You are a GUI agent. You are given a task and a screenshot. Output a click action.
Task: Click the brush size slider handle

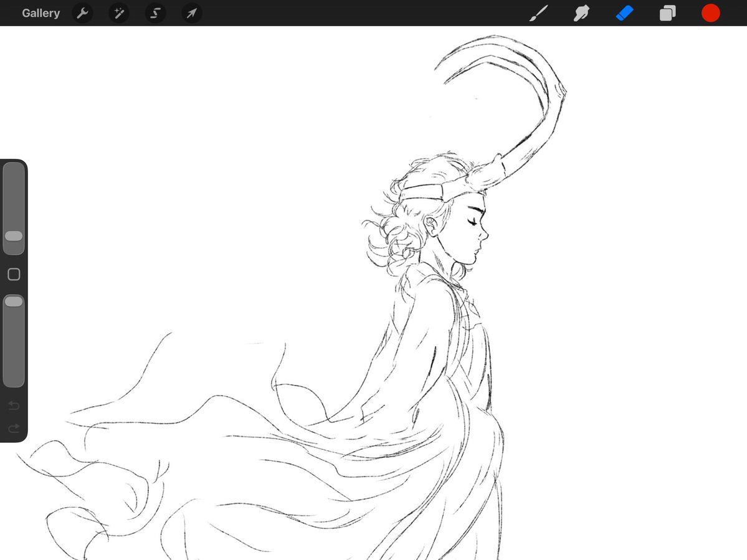point(13,236)
